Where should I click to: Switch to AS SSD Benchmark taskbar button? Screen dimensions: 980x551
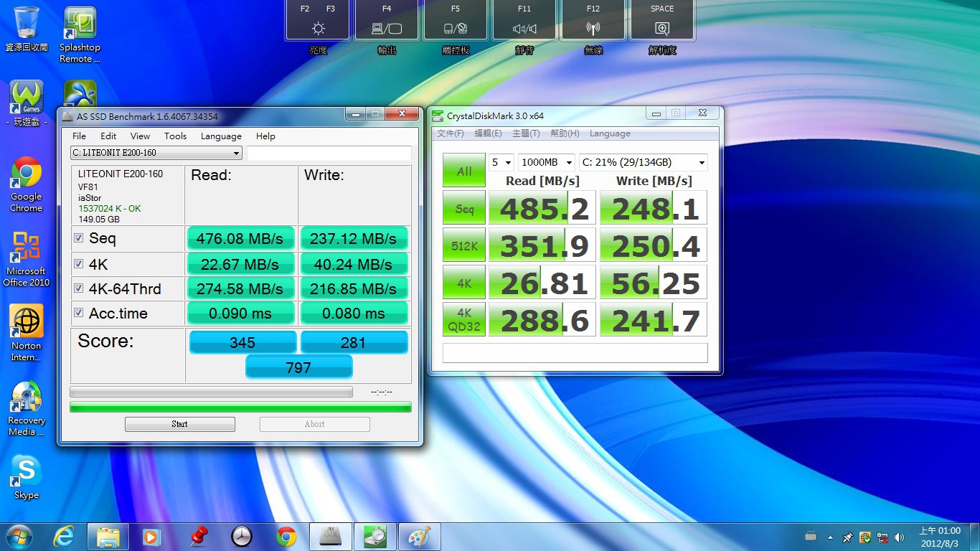(x=331, y=537)
